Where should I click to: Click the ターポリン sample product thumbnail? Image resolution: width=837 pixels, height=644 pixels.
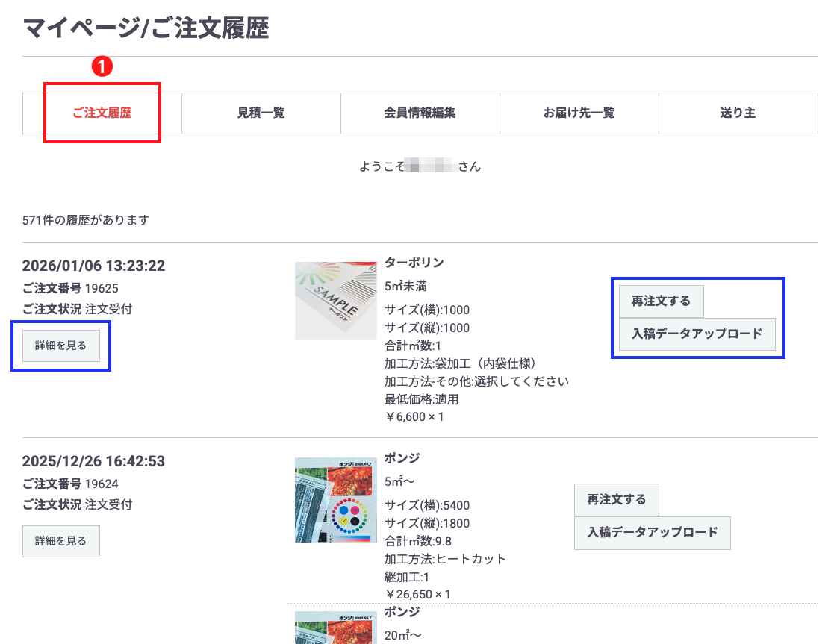(x=335, y=301)
